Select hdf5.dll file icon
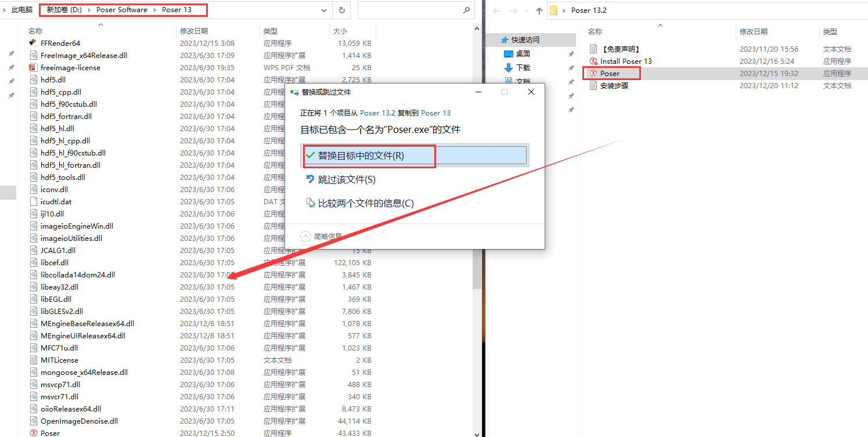 point(33,80)
